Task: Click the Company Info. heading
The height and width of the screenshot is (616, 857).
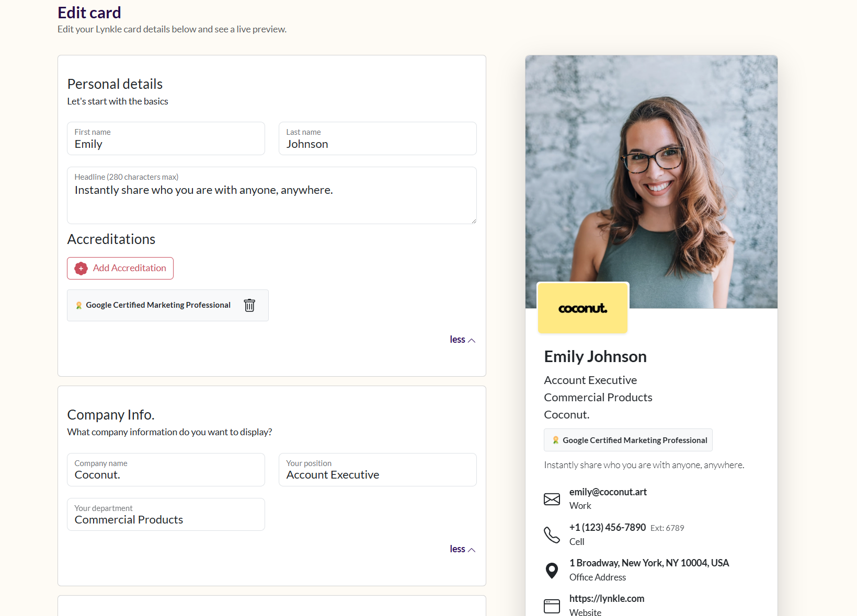Action: pos(111,415)
